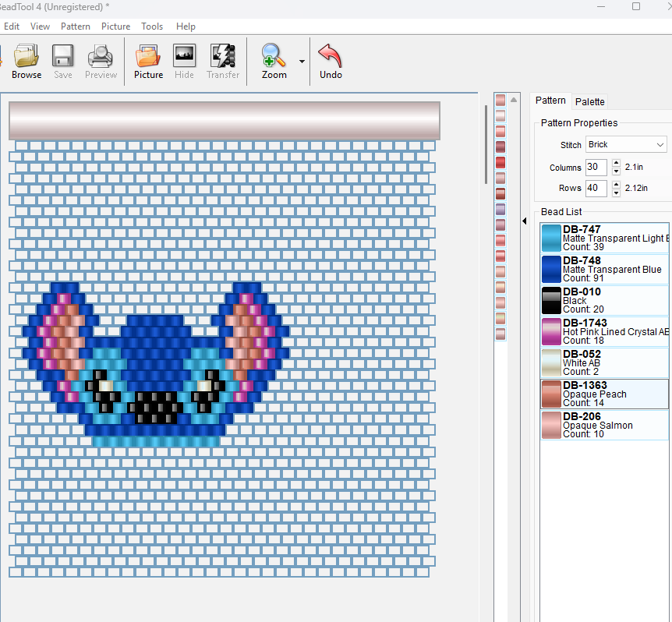
Task: Load an image with the Picture tool
Action: pyautogui.click(x=148, y=62)
